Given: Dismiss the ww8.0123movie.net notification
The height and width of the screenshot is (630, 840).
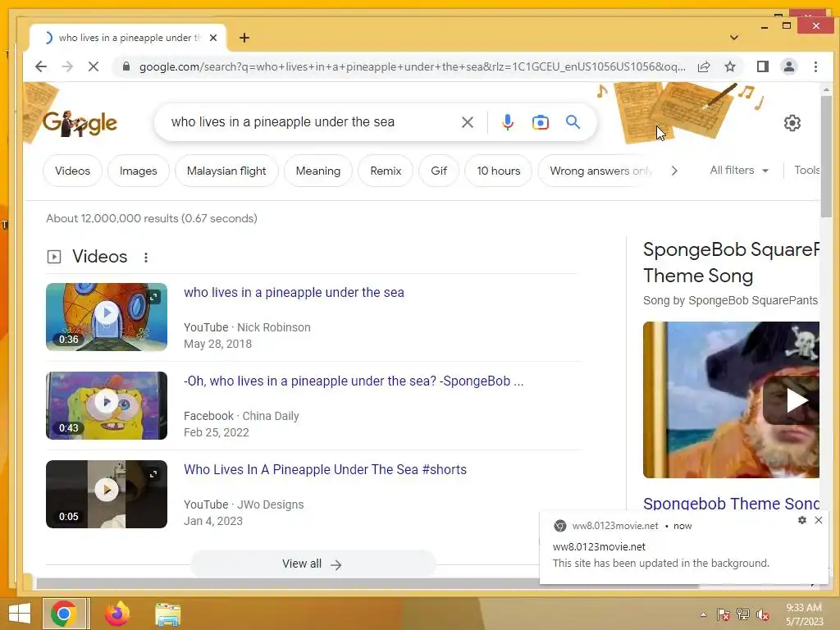Looking at the screenshot, I should pyautogui.click(x=818, y=520).
